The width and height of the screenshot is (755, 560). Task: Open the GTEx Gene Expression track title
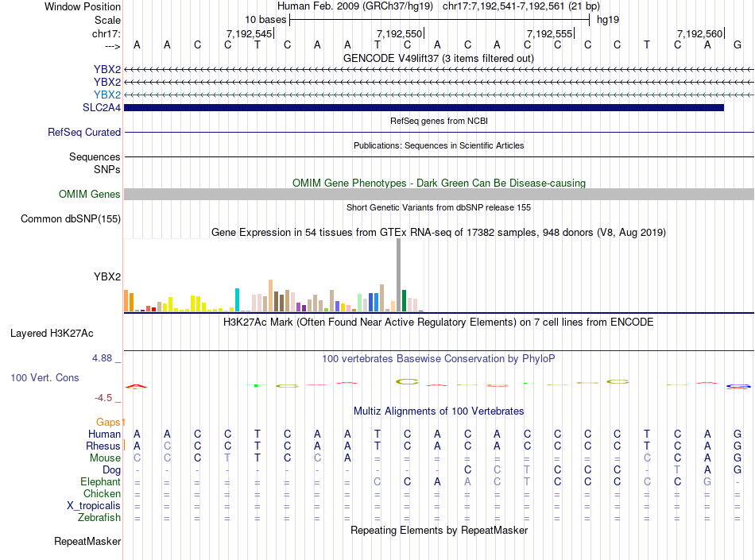point(439,233)
